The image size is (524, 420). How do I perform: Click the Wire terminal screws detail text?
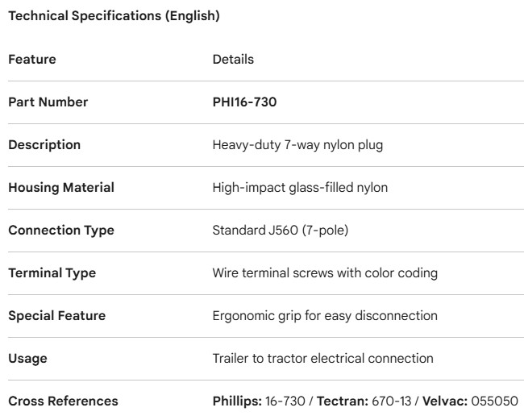325,273
